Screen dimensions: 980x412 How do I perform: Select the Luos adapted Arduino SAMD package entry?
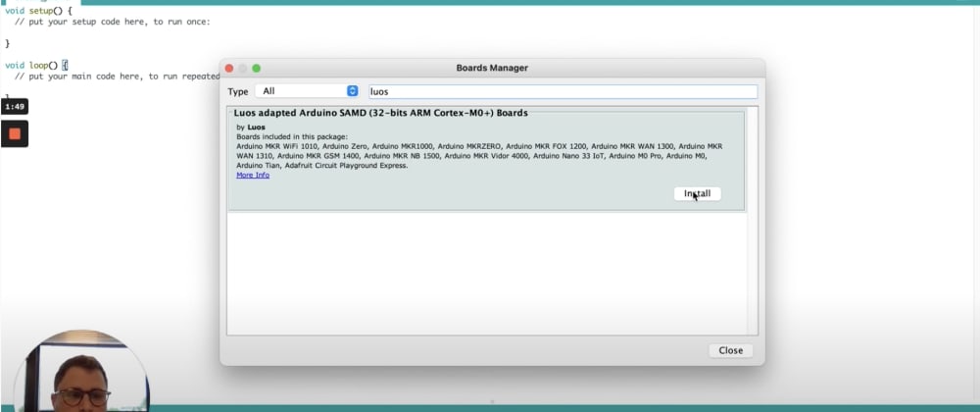(486, 160)
